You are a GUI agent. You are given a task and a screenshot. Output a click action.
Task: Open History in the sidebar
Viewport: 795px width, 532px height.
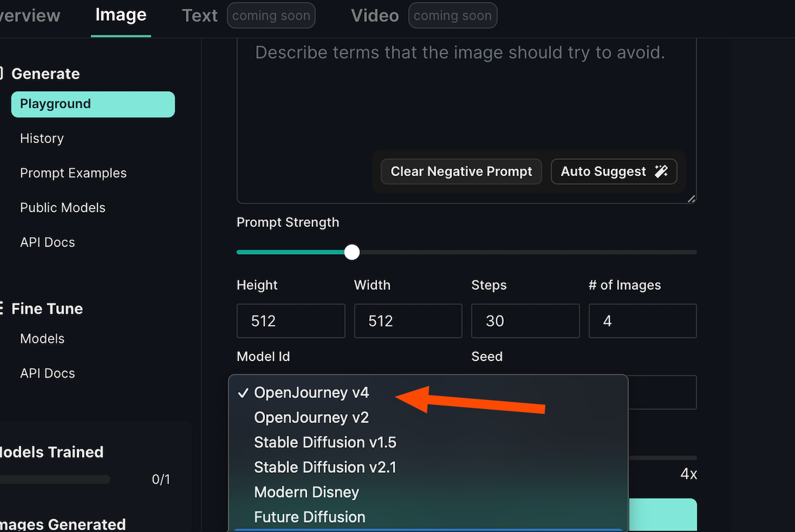[42, 138]
